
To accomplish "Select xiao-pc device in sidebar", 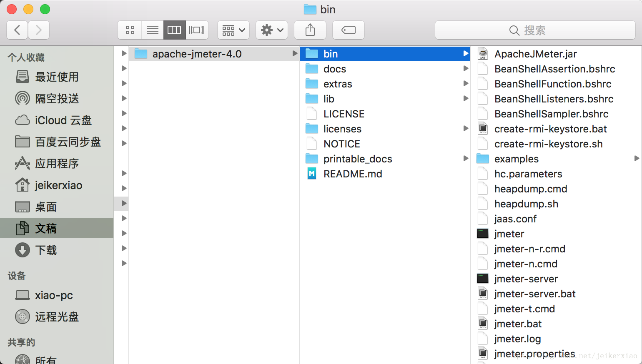I will tap(57, 295).
